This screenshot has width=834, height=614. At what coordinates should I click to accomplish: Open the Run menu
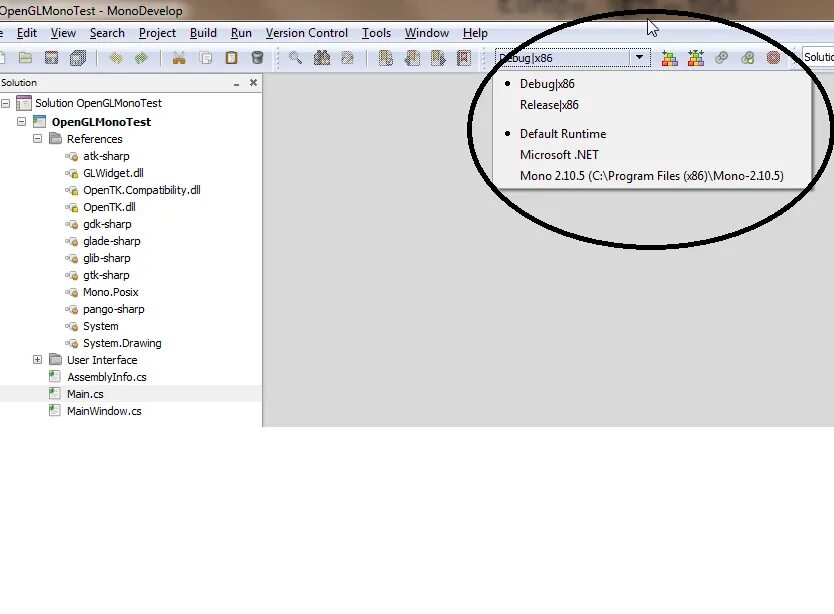[241, 33]
